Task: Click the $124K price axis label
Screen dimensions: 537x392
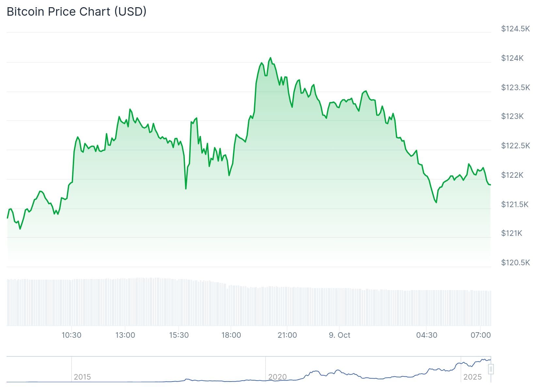Action: tap(512, 58)
